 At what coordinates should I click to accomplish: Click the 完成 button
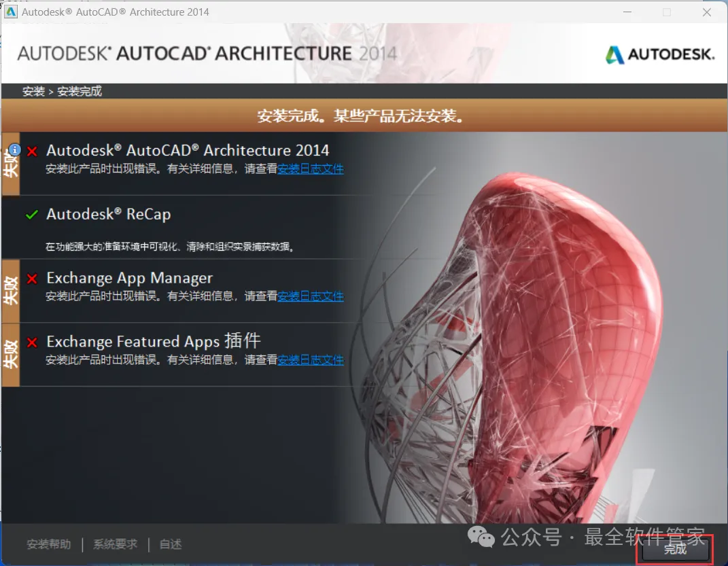[x=675, y=549]
